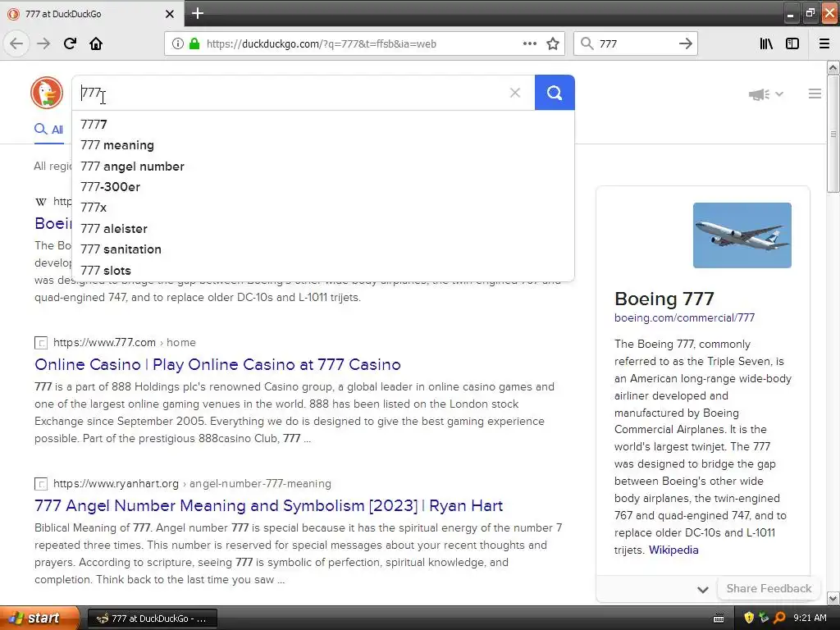This screenshot has height=630, width=840.
Task: Open the browser home page
Action: click(96, 43)
